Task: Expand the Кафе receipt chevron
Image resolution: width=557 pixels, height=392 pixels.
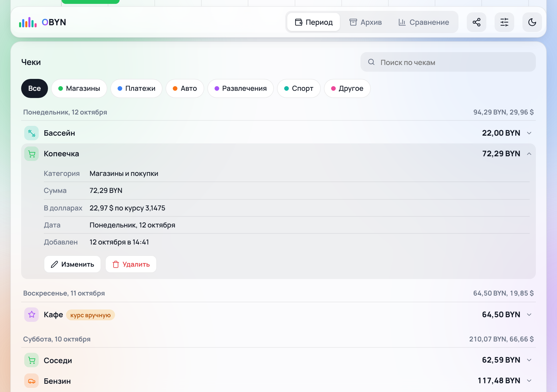Action: pos(529,315)
